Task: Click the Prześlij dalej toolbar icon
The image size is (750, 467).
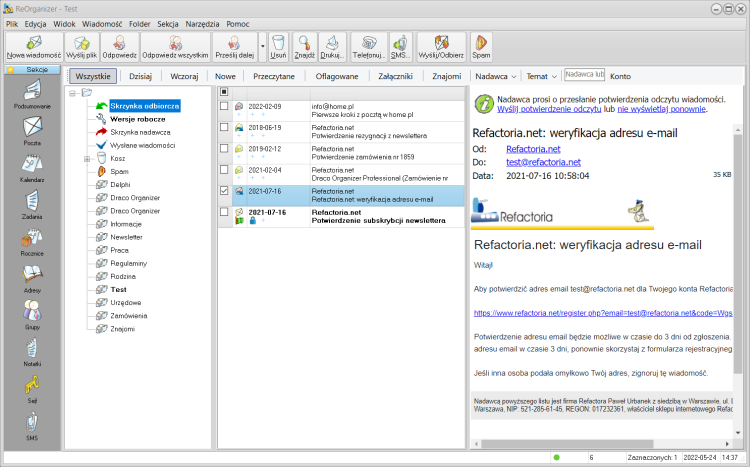Action: click(x=234, y=47)
